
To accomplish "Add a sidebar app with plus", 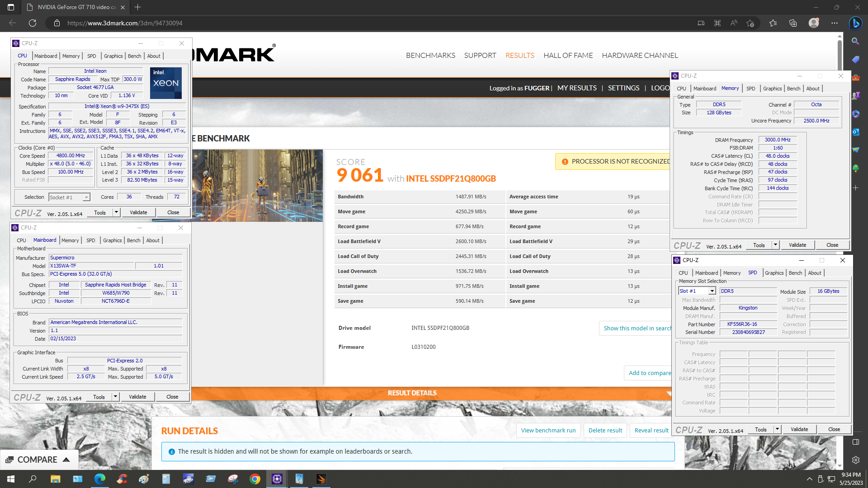I will [x=855, y=188].
